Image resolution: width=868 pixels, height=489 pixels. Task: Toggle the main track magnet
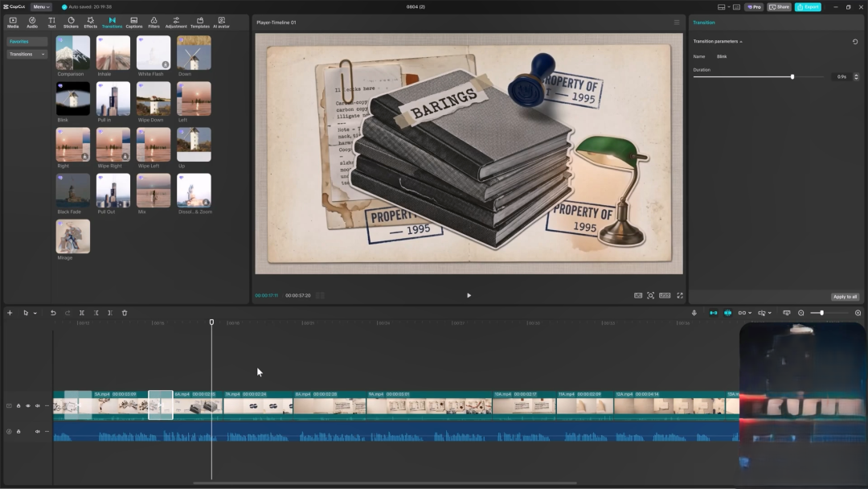(x=714, y=313)
